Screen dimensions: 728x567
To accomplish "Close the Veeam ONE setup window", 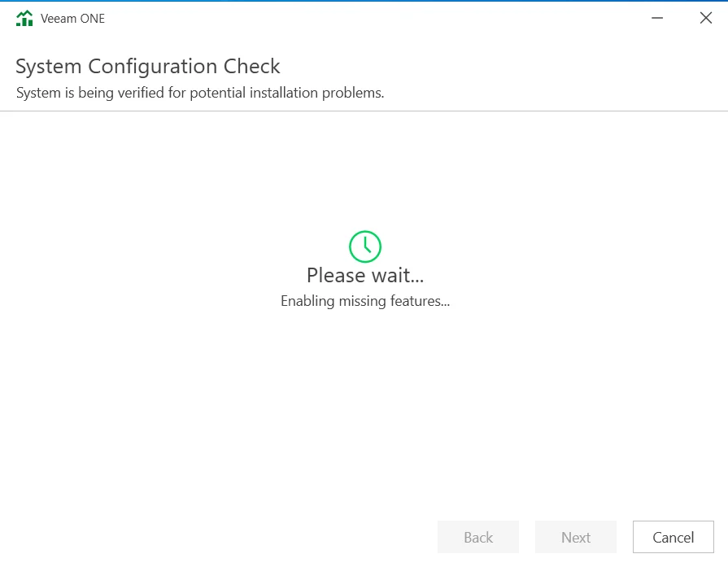I will coord(705,18).
